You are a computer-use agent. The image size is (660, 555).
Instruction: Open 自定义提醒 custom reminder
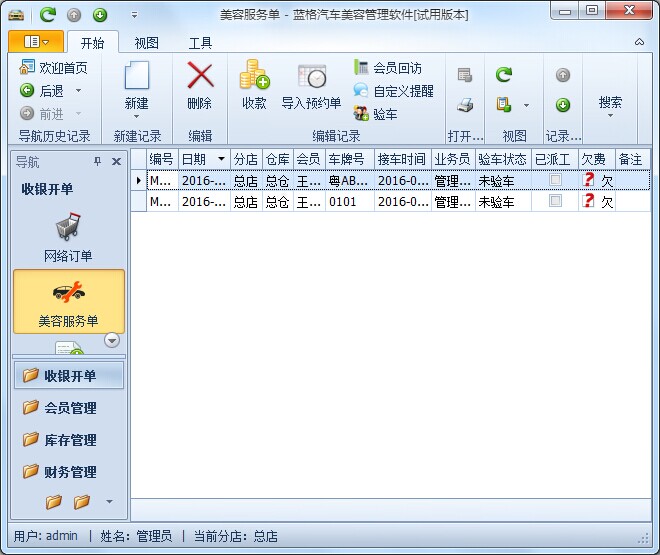362,91
